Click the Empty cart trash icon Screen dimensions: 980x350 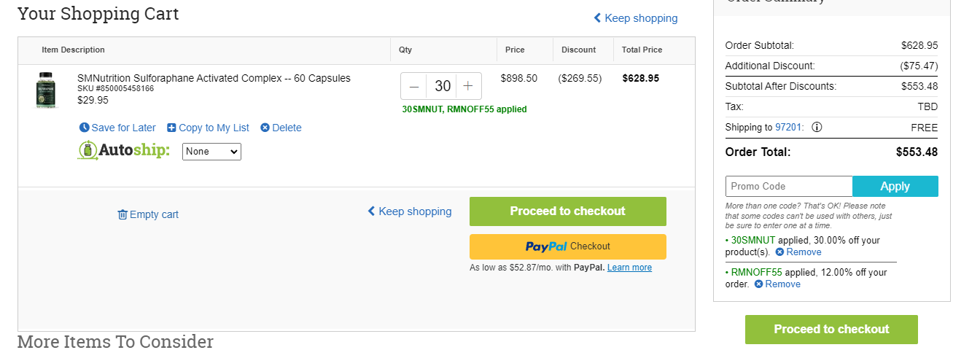[122, 214]
